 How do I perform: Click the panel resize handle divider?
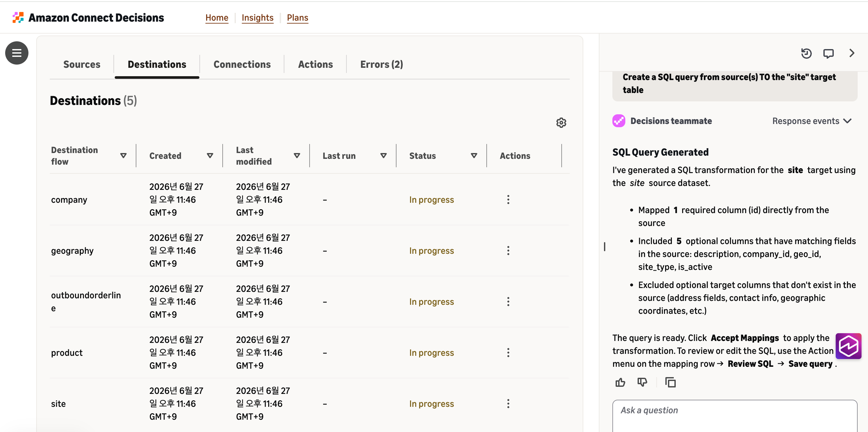click(605, 246)
